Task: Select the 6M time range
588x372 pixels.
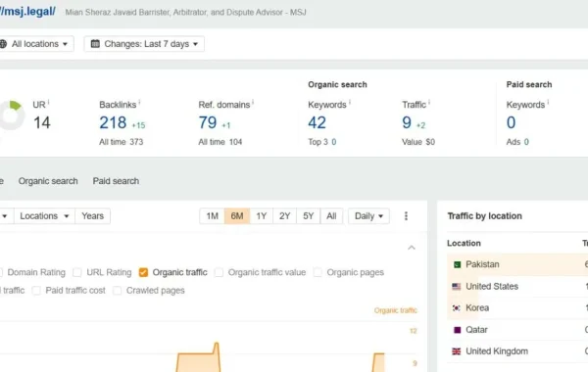Action: [237, 216]
